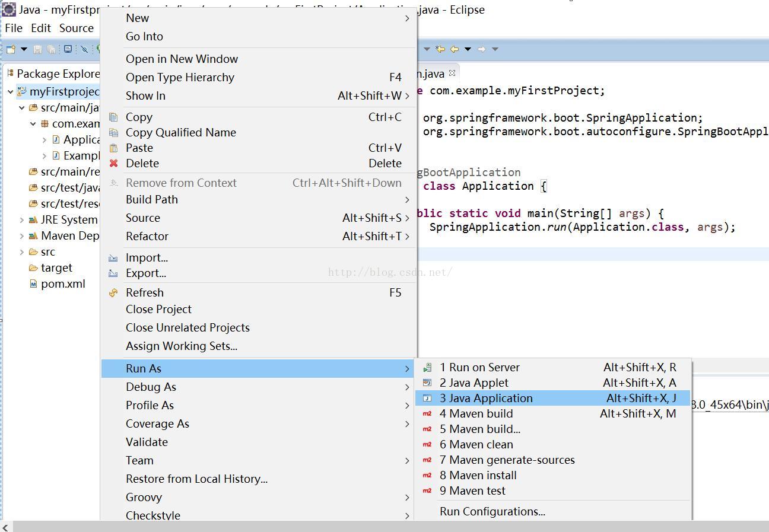Image resolution: width=769 pixels, height=532 pixels.
Task: Select 4 Maven build
Action: [553, 413]
